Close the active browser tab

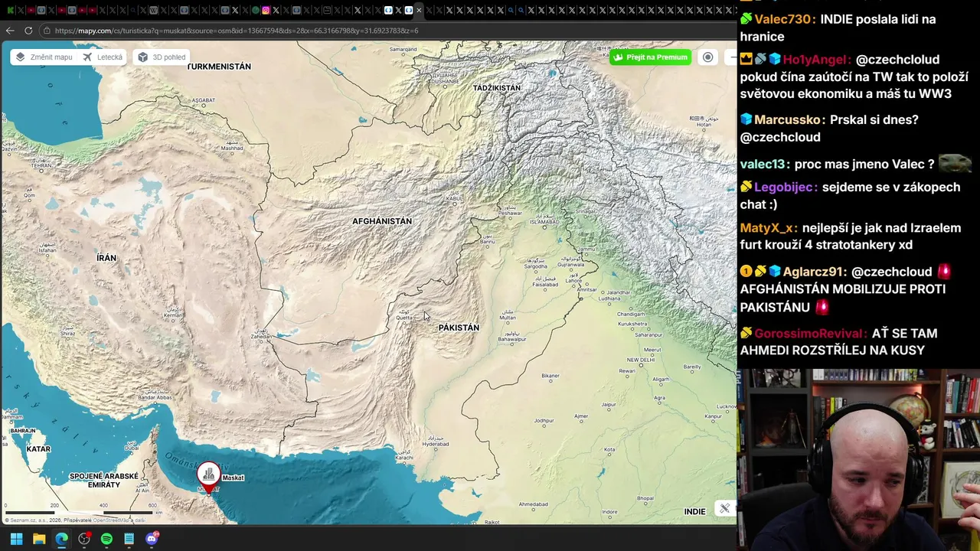tap(419, 10)
